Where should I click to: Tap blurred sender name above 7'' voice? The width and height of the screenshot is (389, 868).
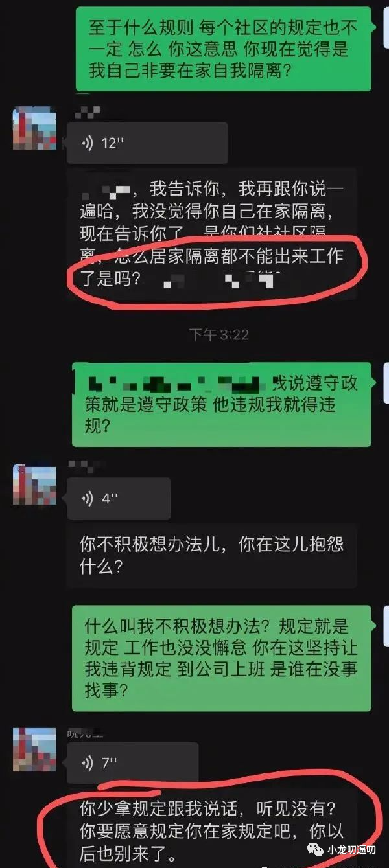(x=86, y=733)
